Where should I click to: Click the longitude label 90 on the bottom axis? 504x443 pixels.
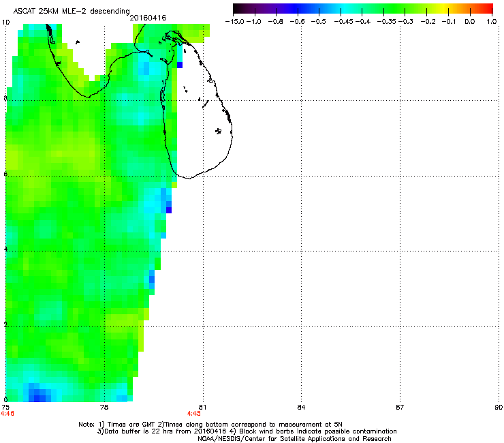499,408
